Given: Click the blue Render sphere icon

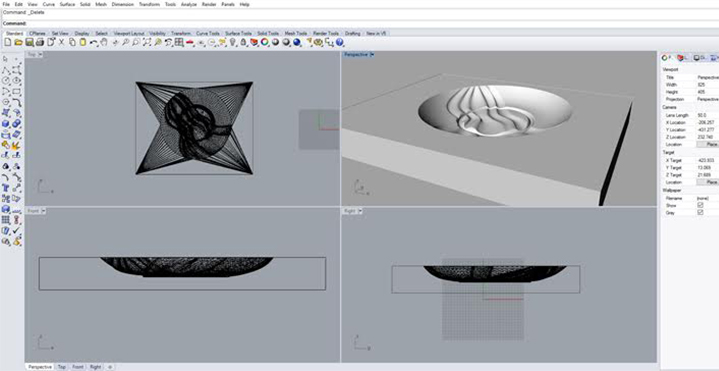Looking at the screenshot, I should (x=297, y=42).
